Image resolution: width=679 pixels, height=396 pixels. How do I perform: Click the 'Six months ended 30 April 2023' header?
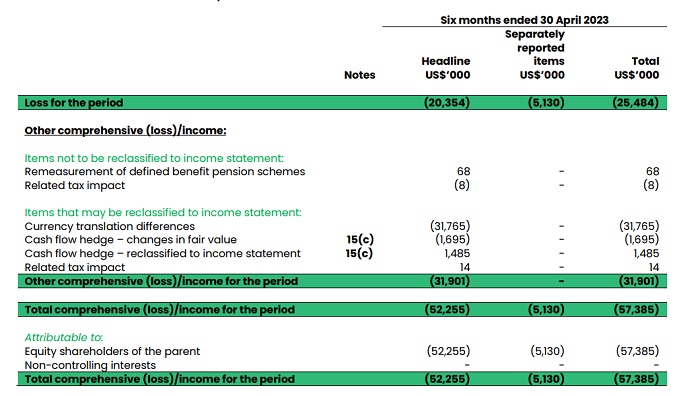pyautogui.click(x=524, y=20)
